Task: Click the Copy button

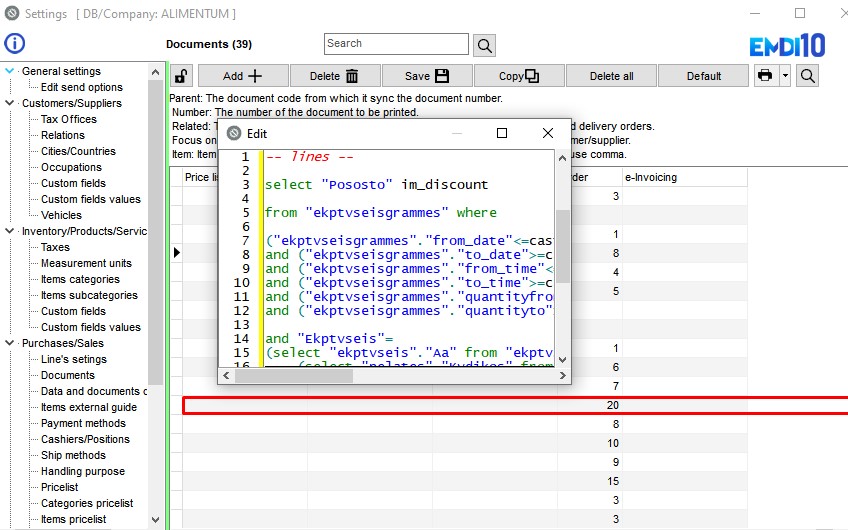Action: [519, 76]
